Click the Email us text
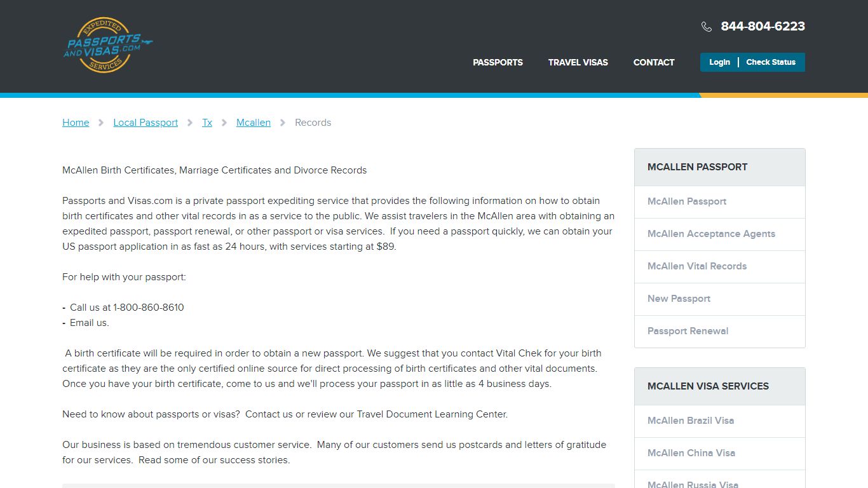The height and width of the screenshot is (488, 868). pos(89,323)
